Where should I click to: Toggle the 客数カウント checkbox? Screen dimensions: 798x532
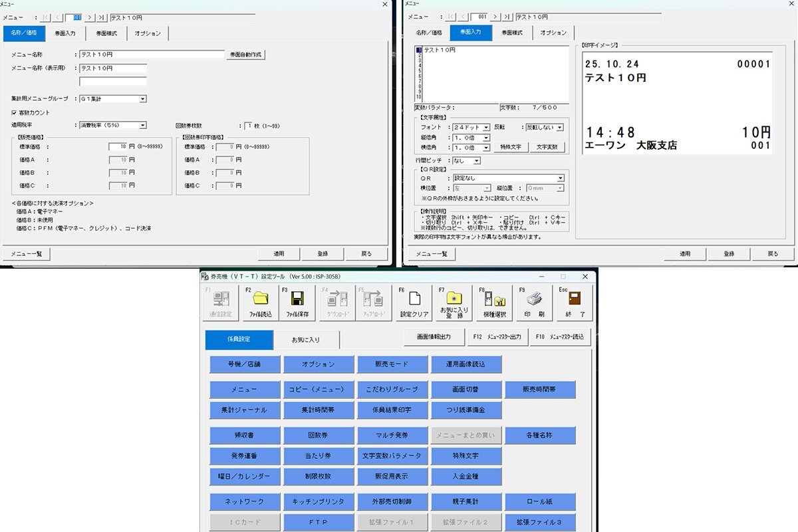[15, 112]
